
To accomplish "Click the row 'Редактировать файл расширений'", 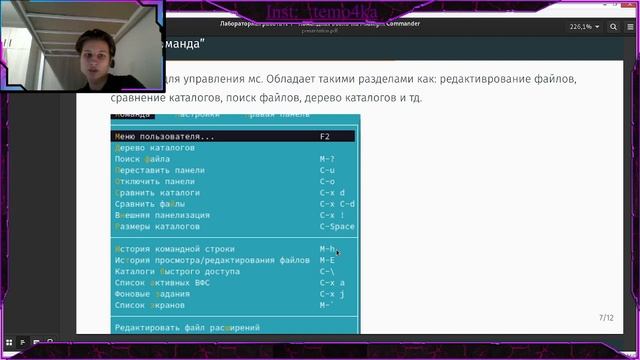I will [233, 328].
